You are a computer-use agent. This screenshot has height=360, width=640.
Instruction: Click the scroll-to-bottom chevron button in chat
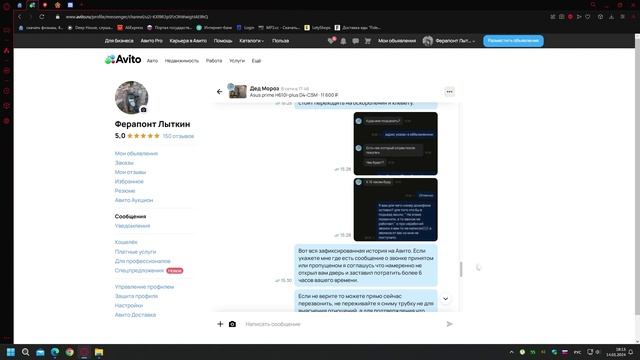(446, 299)
